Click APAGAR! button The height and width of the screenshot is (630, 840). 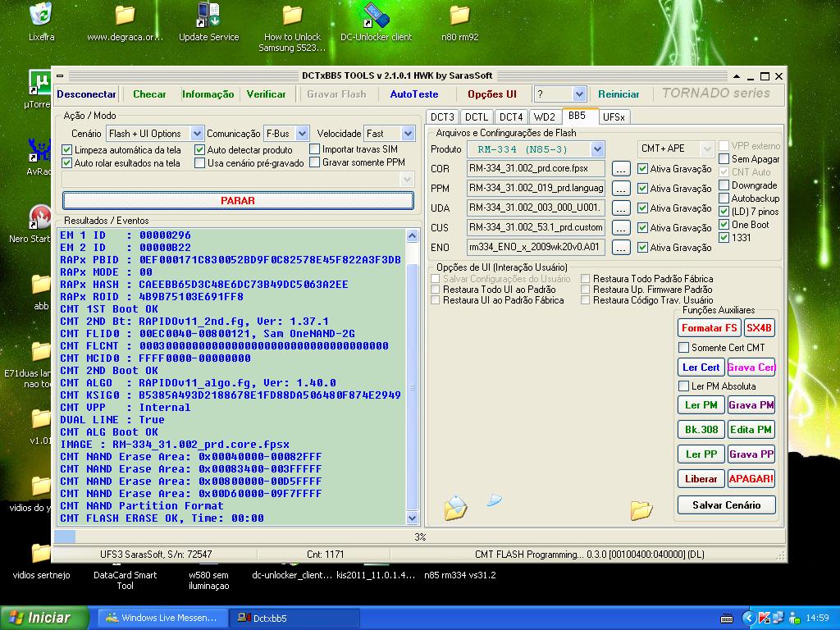751,479
